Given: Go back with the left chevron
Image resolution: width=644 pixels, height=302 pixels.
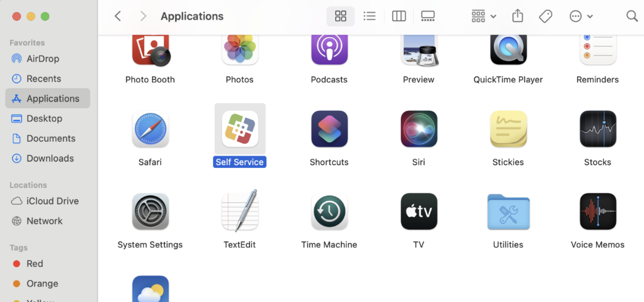Looking at the screenshot, I should pos(117,16).
